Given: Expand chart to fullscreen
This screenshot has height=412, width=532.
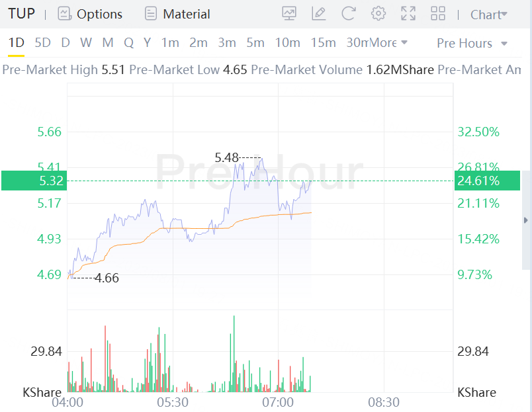Looking at the screenshot, I should click(408, 13).
